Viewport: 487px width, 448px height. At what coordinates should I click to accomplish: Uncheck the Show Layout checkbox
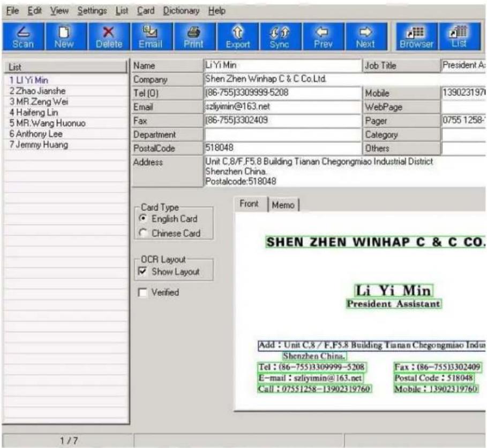[x=143, y=271]
